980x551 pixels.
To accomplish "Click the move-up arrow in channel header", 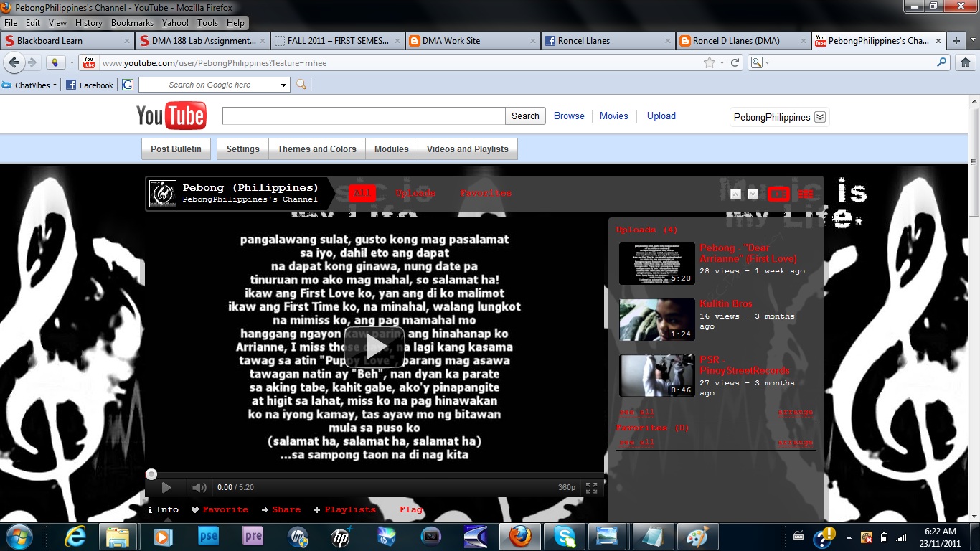I will [735, 194].
